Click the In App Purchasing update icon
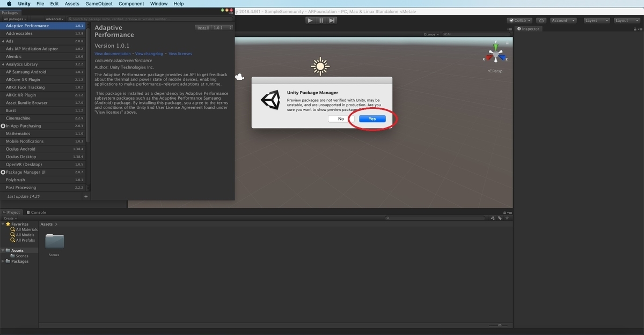This screenshot has height=335, width=644. [3, 126]
